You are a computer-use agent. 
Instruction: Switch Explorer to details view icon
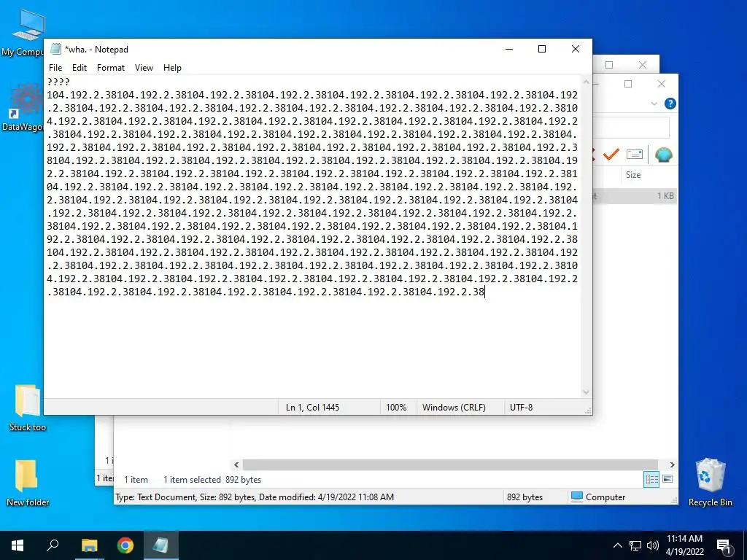tap(651, 479)
